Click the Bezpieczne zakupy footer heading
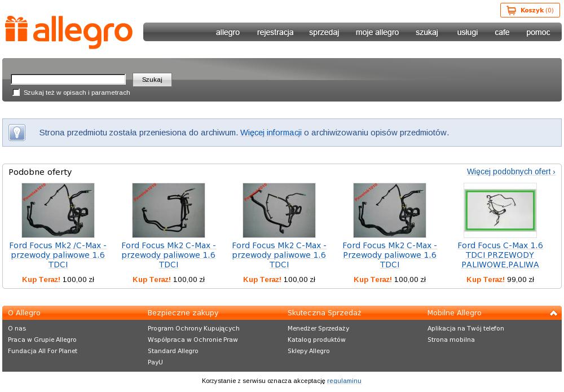564x392 pixels. pyautogui.click(x=183, y=313)
